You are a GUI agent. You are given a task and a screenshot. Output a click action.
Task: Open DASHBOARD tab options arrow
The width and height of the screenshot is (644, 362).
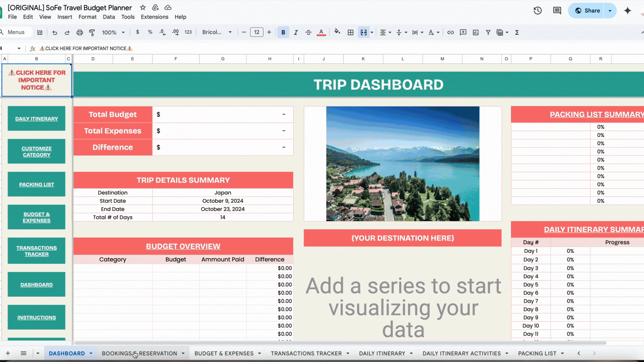pos(91,353)
